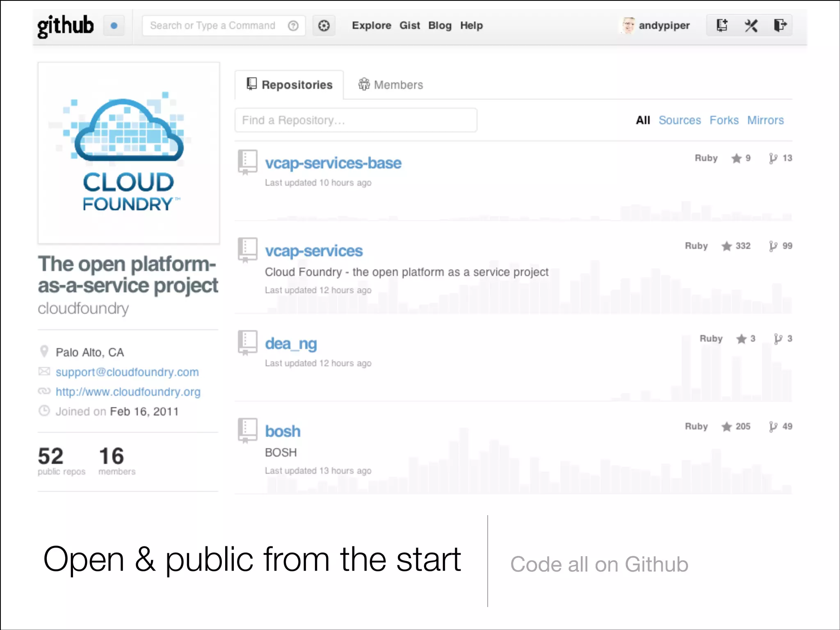Screen dimensions: 840x630
Task: Click the email envelope icon
Action: tap(44, 372)
